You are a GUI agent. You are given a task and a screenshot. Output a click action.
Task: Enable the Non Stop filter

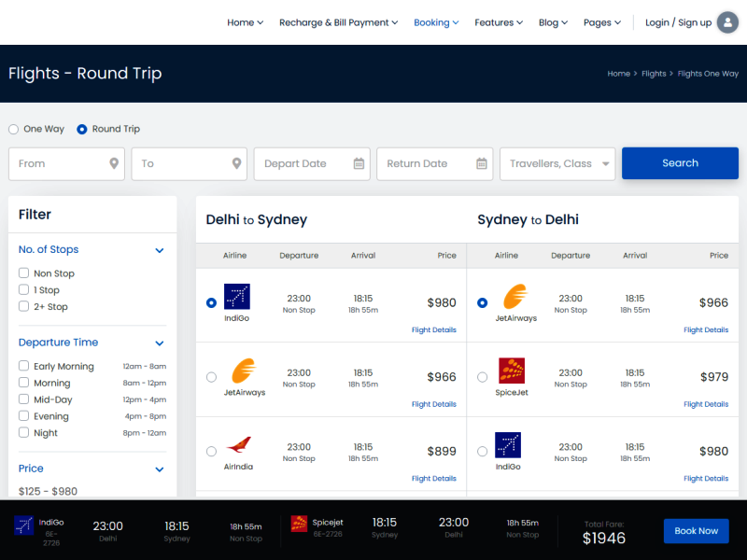[x=24, y=273]
